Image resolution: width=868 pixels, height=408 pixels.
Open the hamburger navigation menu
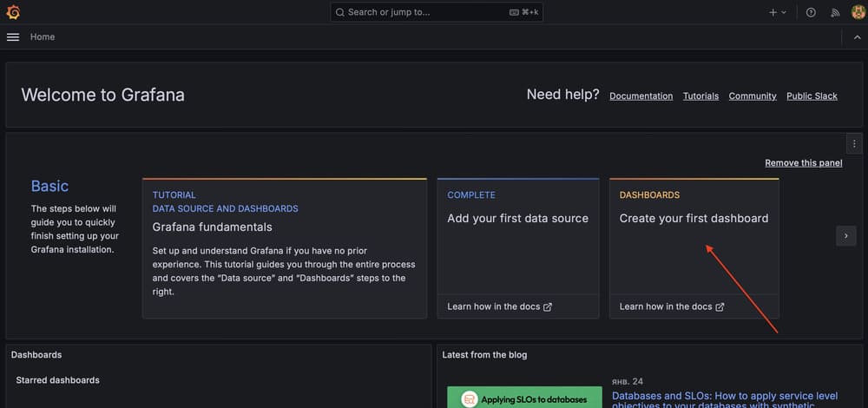(x=13, y=37)
